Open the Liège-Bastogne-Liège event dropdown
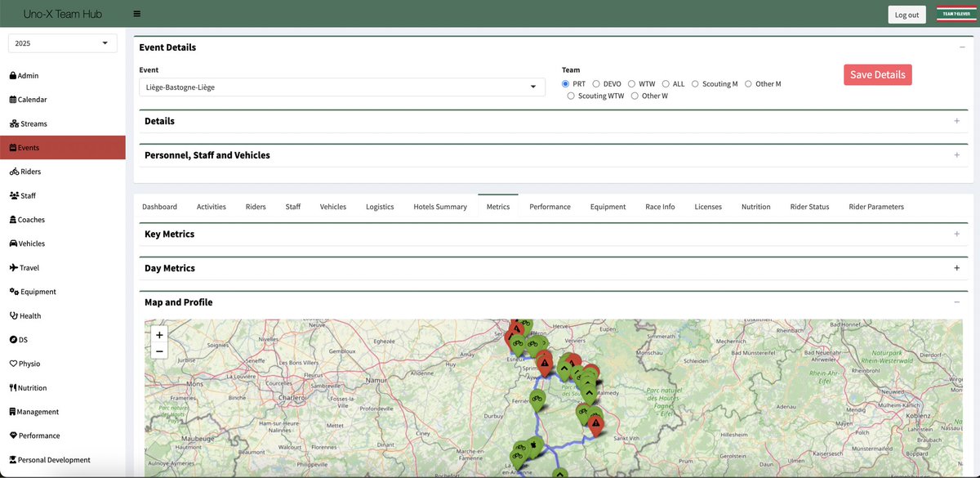This screenshot has height=478, width=980. click(341, 87)
